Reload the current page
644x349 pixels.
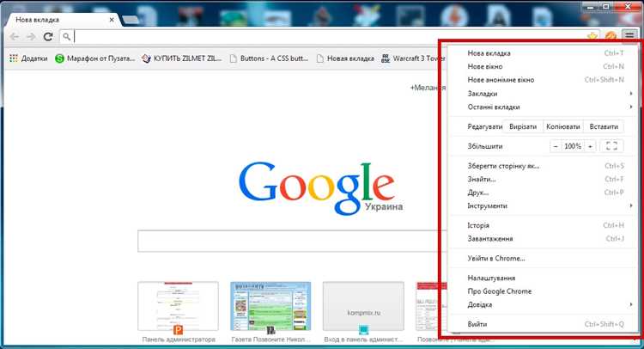pyautogui.click(x=48, y=37)
